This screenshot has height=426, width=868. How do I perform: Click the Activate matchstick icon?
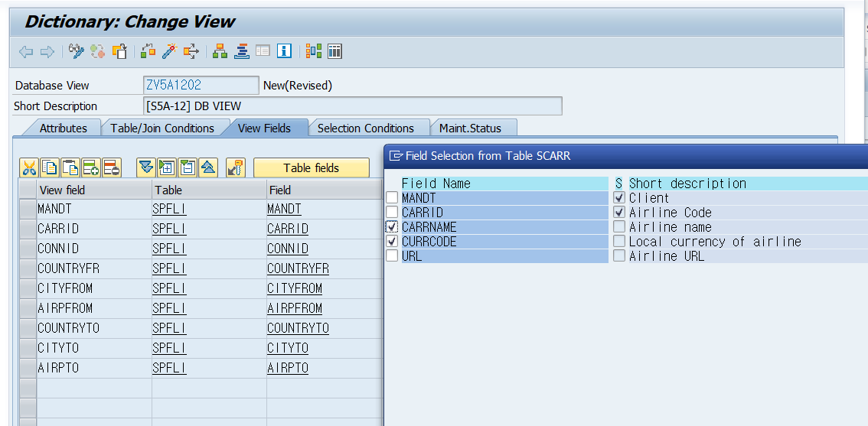tap(169, 52)
